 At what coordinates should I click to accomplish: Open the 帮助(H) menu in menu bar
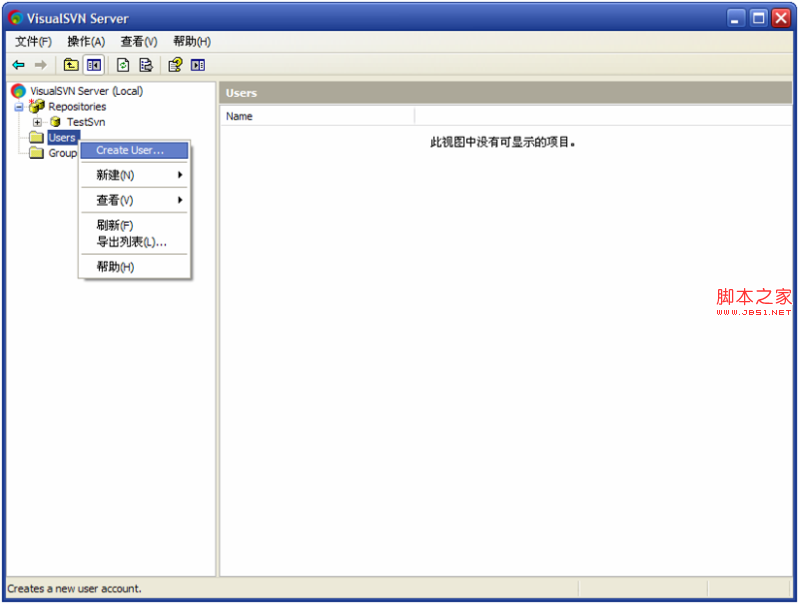(x=192, y=41)
